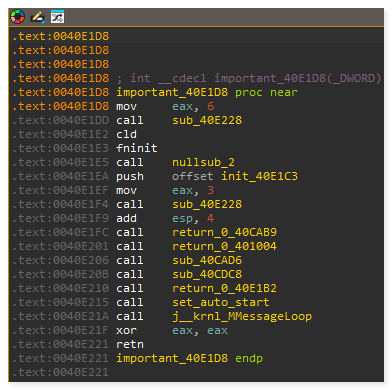The width and height of the screenshot is (392, 390).
Task: Select xor eax, eax line
Action: pyautogui.click(x=172, y=330)
